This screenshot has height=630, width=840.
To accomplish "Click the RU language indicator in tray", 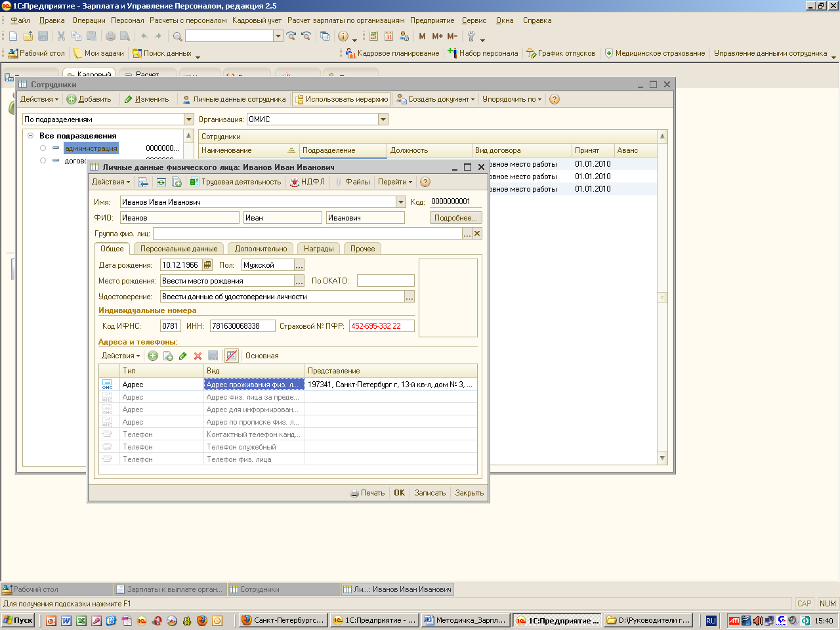I will [x=711, y=620].
